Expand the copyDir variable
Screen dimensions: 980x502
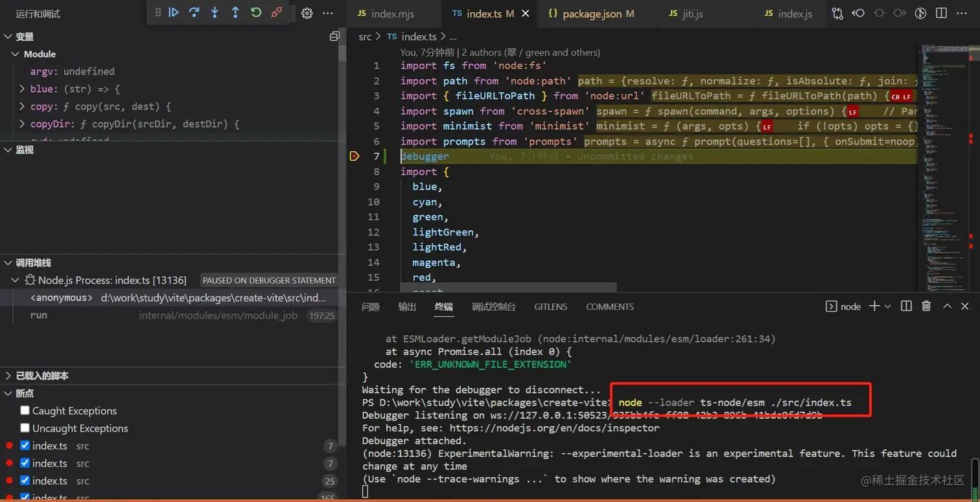(x=22, y=124)
